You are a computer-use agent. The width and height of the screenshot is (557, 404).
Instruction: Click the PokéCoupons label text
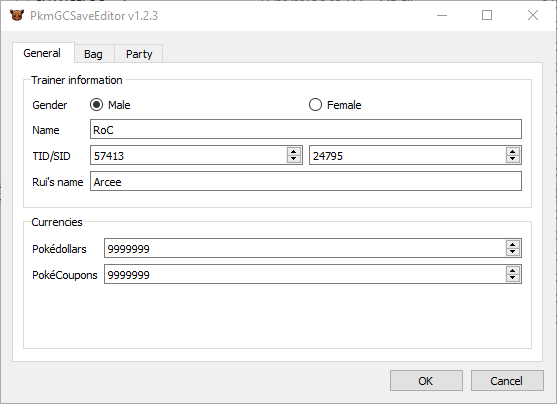point(65,275)
